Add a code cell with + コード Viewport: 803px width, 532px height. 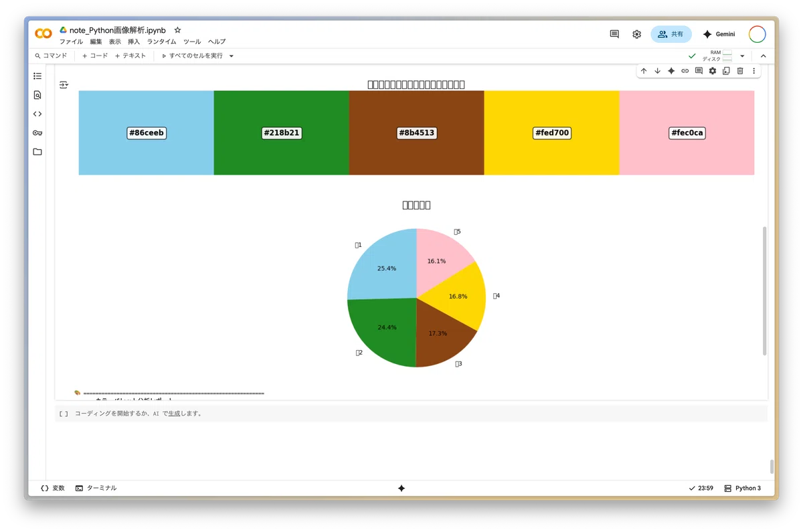coord(94,56)
